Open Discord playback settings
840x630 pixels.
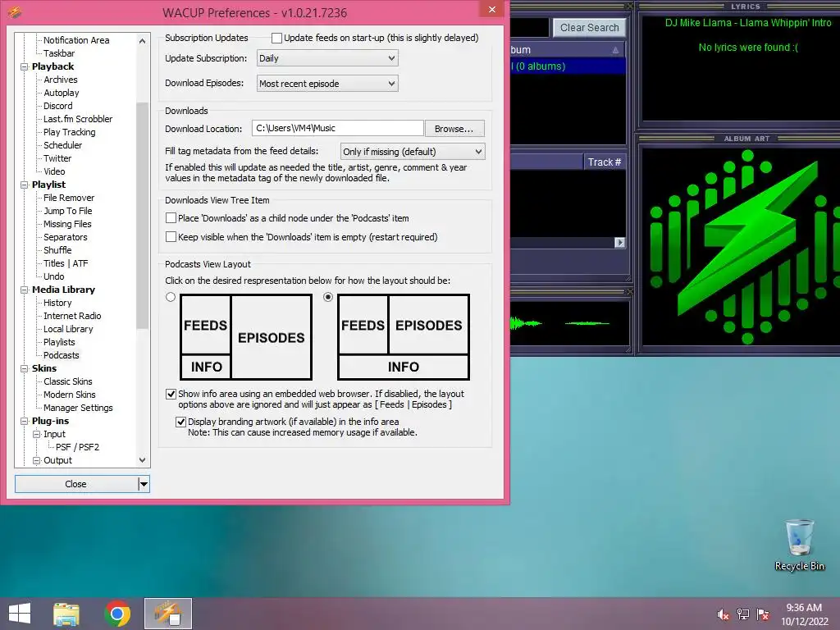pos(58,106)
